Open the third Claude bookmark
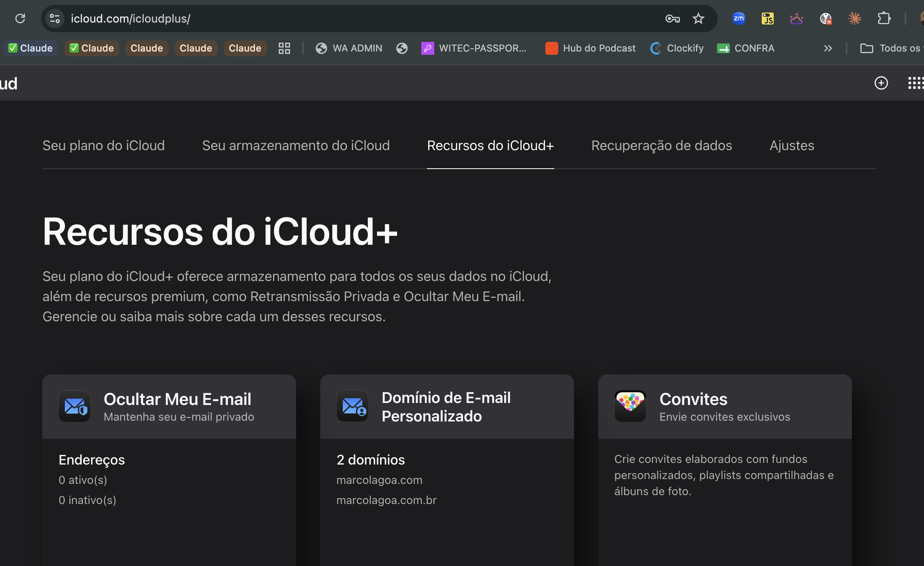 pyautogui.click(x=147, y=48)
